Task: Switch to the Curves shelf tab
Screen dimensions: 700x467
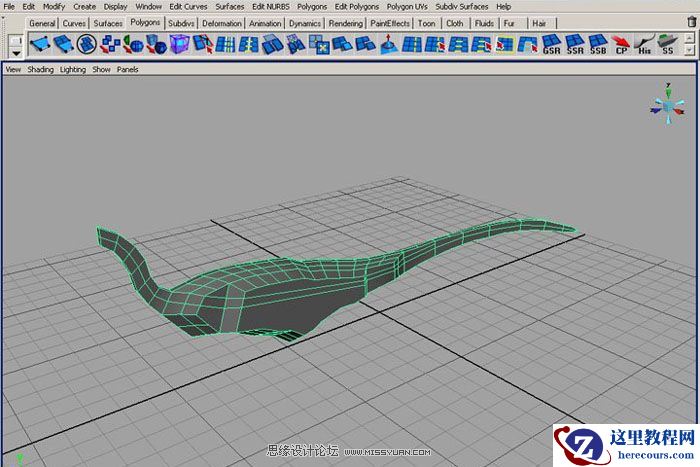Action: point(74,23)
